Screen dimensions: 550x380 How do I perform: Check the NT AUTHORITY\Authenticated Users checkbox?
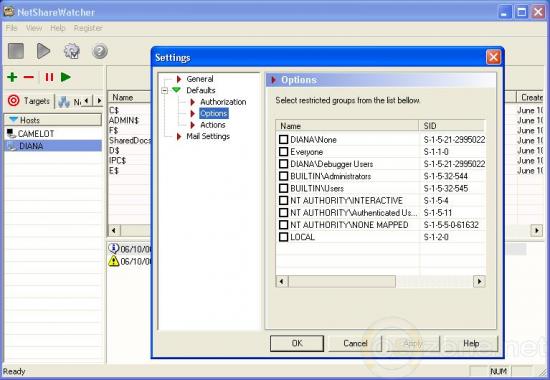(283, 213)
